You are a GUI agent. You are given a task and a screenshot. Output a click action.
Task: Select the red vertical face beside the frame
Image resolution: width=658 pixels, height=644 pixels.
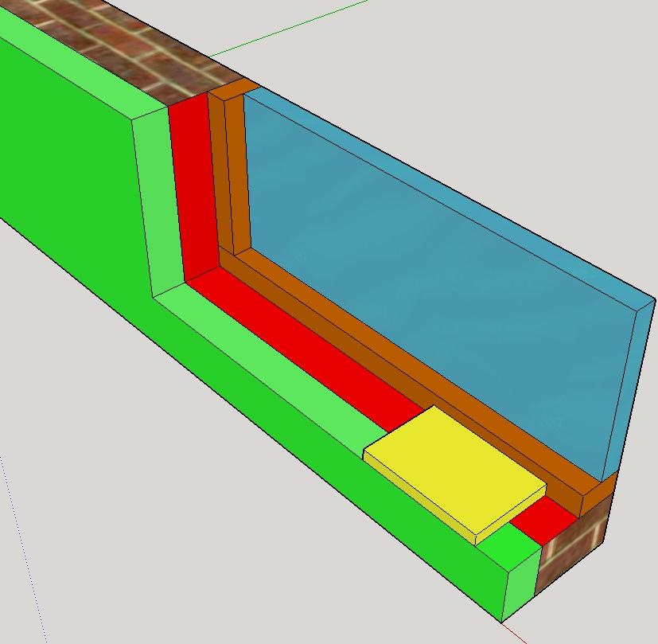(x=195, y=191)
